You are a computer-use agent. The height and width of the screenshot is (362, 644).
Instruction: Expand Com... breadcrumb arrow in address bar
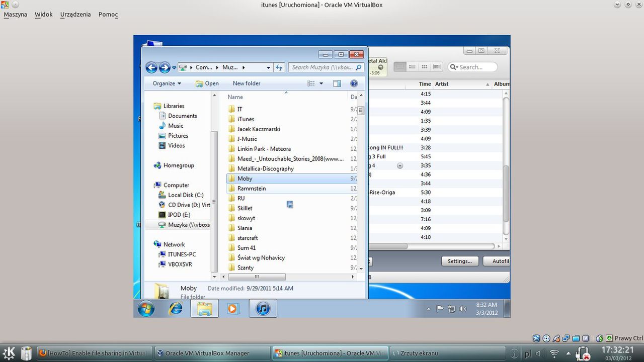pos(217,67)
